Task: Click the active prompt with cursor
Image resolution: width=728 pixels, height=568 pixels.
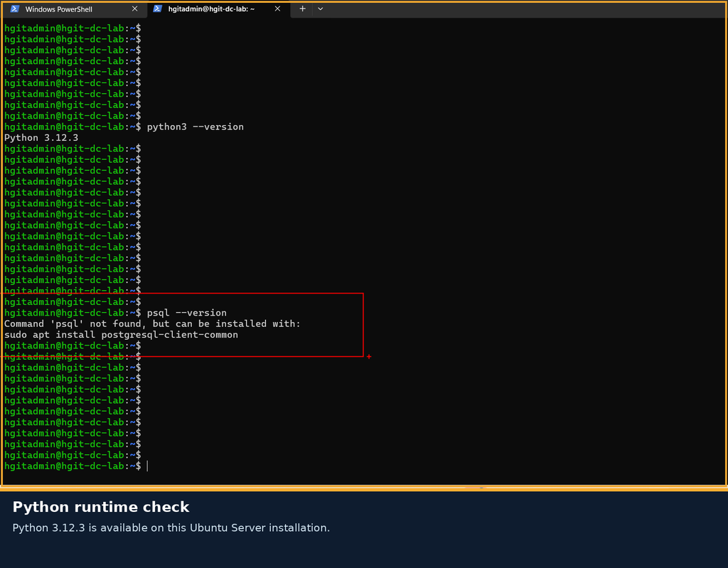Action: tap(75, 466)
